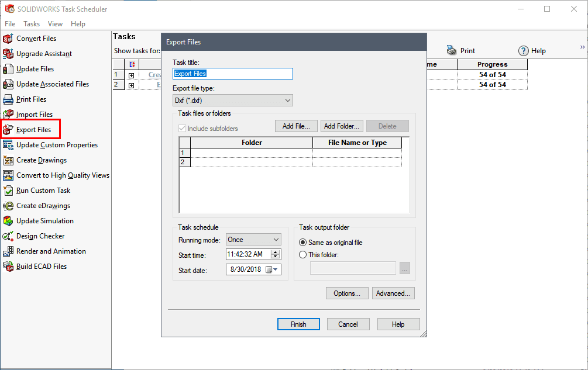588x370 pixels.
Task: Toggle the Include subfolders checkbox
Action: click(x=182, y=129)
